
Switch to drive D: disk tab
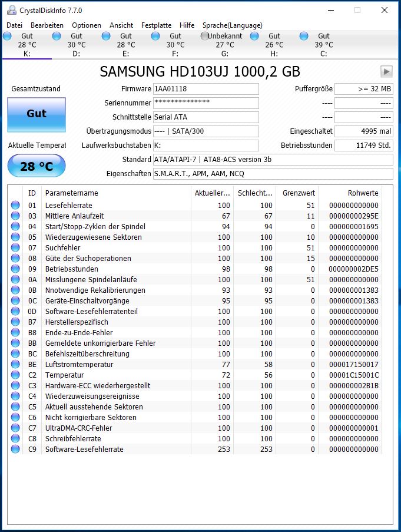pyautogui.click(x=77, y=44)
